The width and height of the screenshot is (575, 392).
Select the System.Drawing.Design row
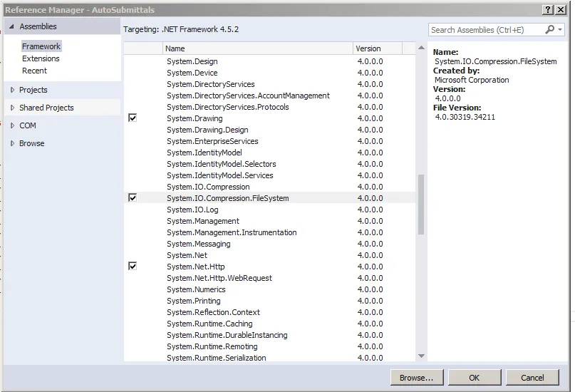click(269, 130)
